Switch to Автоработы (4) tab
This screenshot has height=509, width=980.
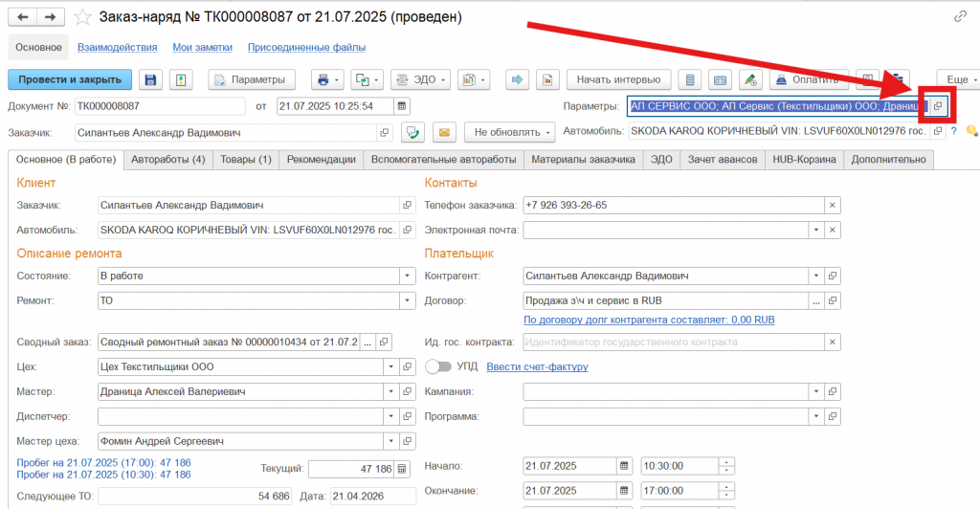pos(167,160)
